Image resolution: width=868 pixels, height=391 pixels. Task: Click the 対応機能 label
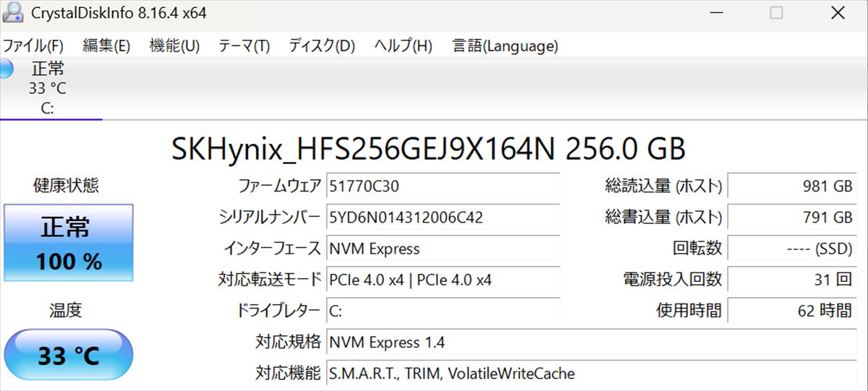click(x=288, y=373)
